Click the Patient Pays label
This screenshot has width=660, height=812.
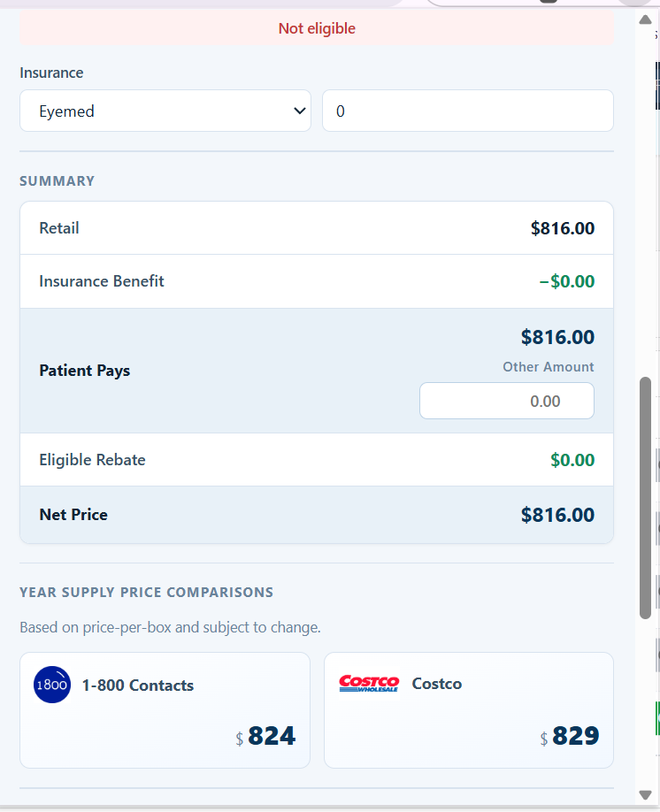[x=84, y=370]
